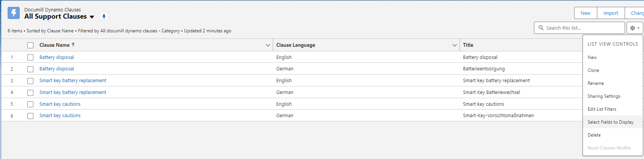Viewport: 644px width, 159px height.
Task: Select the checkbox for German Smart key cautions
Action: pos(30,116)
